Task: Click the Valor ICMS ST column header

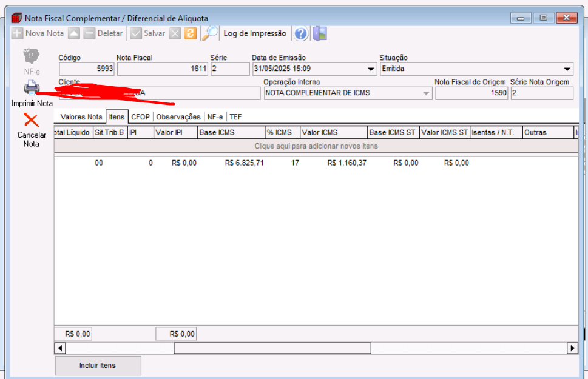Action: coord(445,133)
